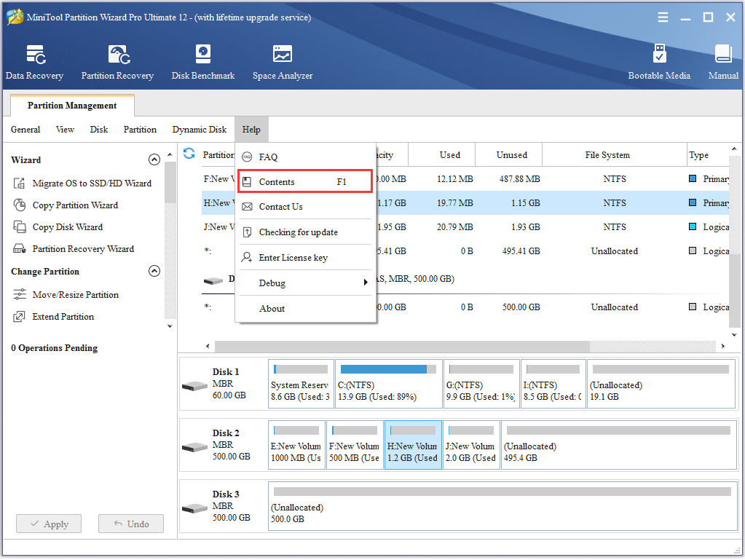Click the Bootable Media icon

(x=659, y=62)
